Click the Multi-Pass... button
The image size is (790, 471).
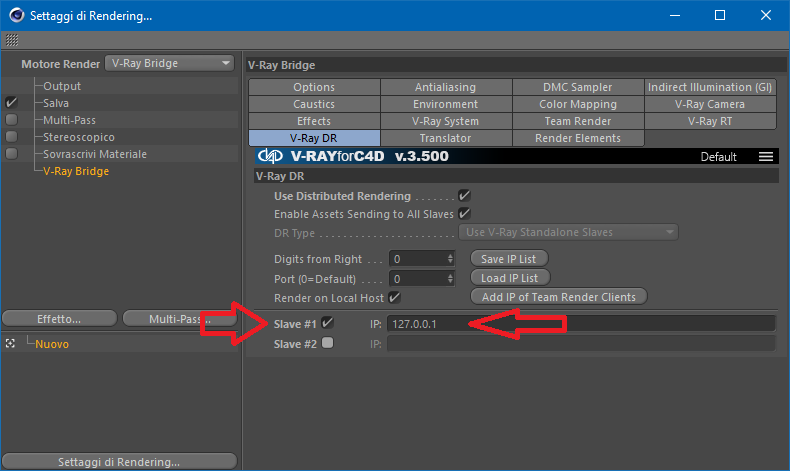tap(180, 319)
